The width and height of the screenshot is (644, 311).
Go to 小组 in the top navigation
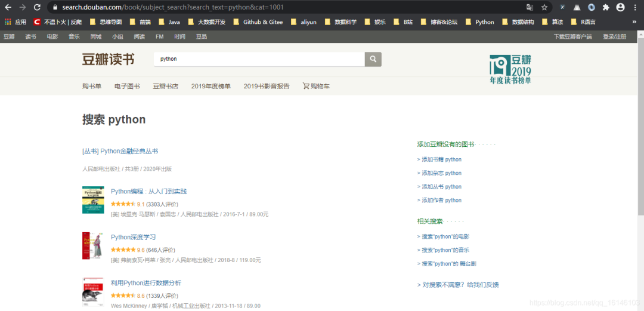click(x=117, y=36)
